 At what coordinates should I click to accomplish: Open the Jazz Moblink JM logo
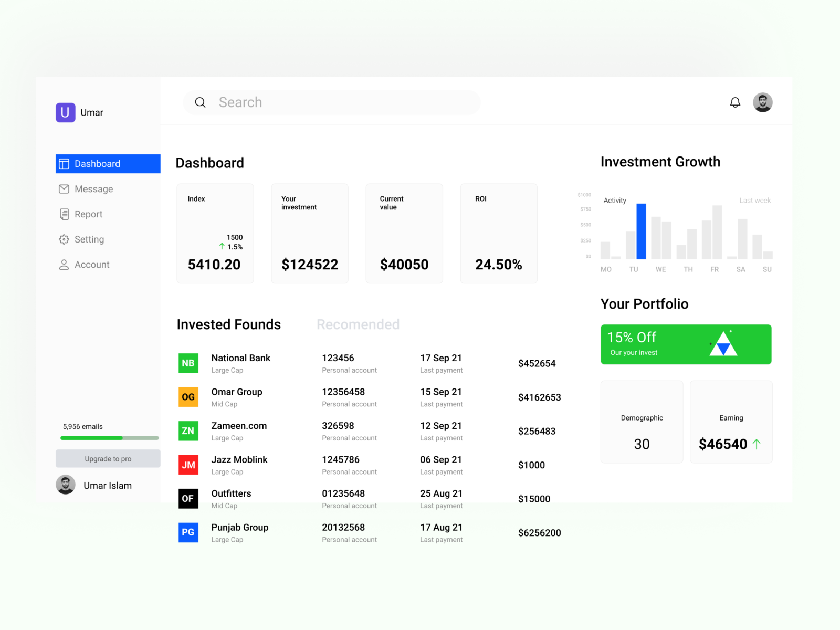(188, 465)
